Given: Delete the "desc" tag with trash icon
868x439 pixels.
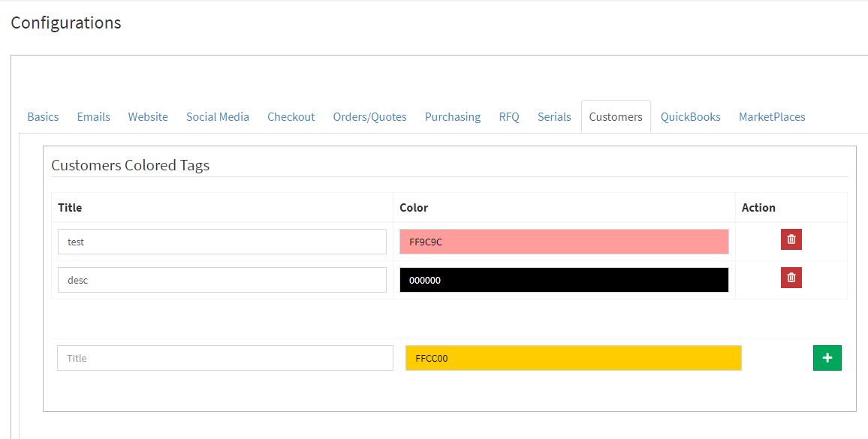Looking at the screenshot, I should [x=791, y=278].
